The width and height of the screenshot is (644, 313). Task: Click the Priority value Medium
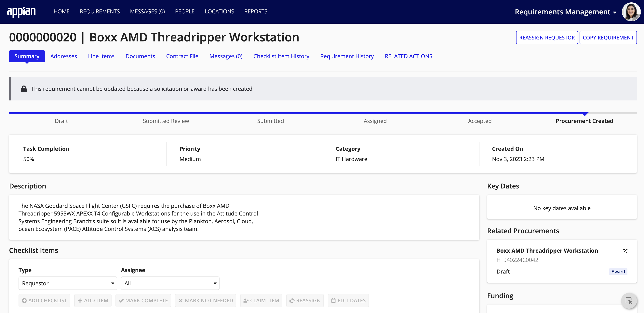(190, 159)
